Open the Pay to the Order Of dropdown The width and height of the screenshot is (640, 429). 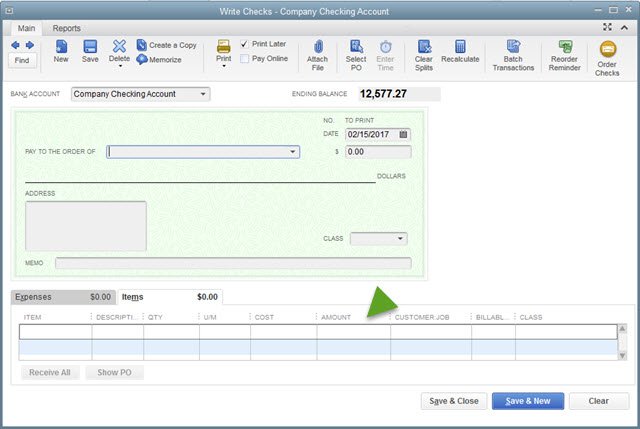point(293,152)
